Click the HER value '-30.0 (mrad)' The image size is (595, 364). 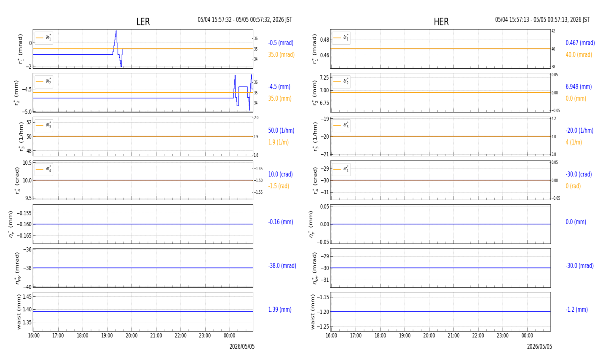tap(579, 266)
